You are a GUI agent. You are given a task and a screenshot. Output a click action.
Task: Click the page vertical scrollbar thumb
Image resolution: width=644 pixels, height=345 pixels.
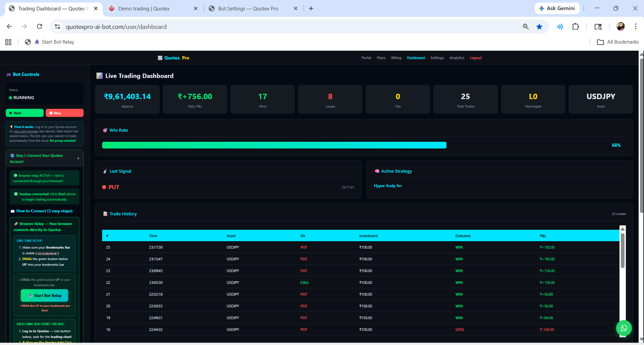(641, 135)
